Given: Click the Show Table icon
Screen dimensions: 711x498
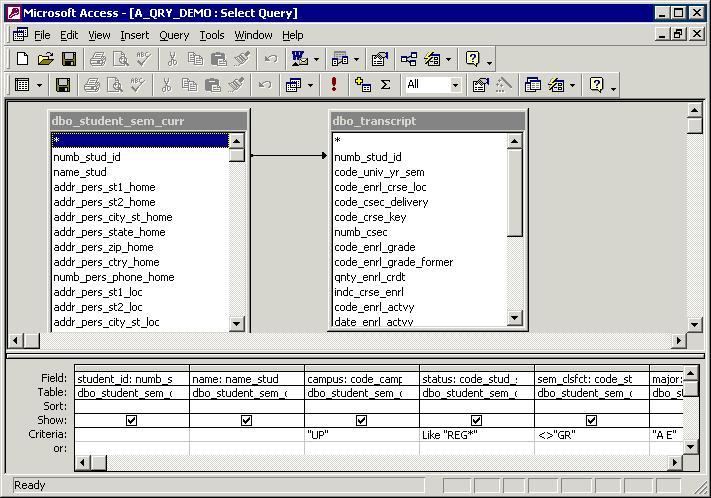Looking at the screenshot, I should pyautogui.click(x=363, y=85).
